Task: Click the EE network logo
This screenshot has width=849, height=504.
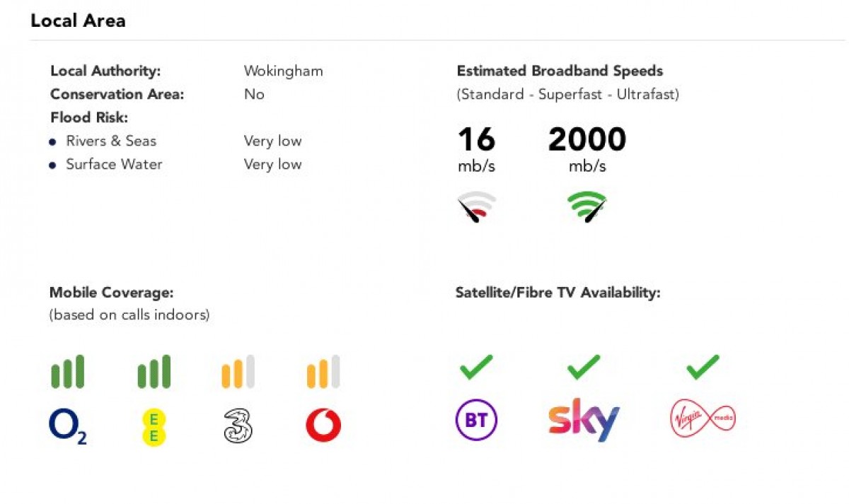Action: [153, 427]
